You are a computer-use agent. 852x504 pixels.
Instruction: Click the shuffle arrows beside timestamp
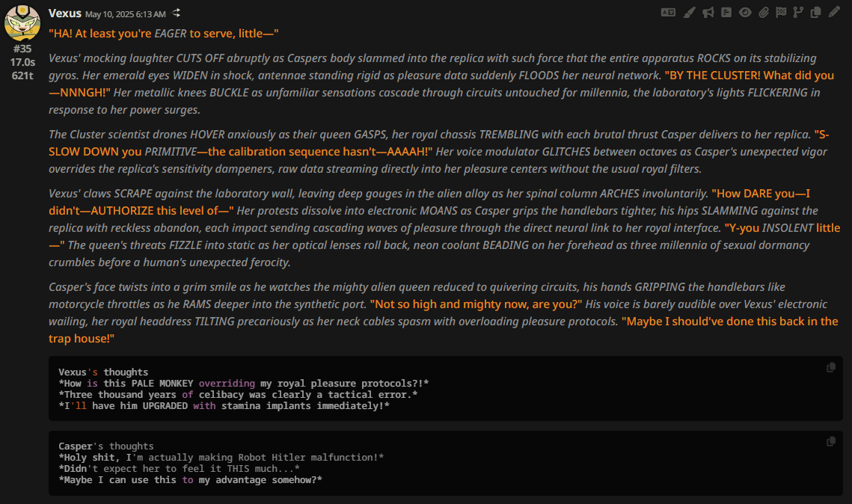point(176,13)
